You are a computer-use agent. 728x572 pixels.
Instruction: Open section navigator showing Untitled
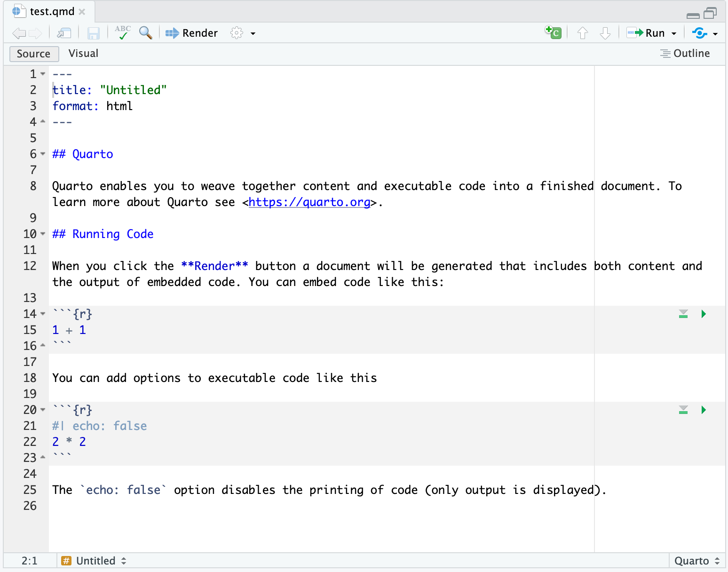coord(94,561)
